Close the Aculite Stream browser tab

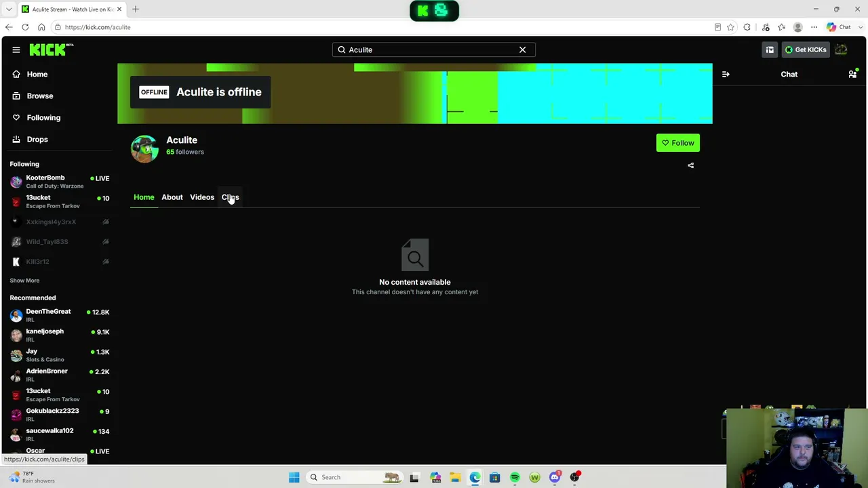coord(119,9)
